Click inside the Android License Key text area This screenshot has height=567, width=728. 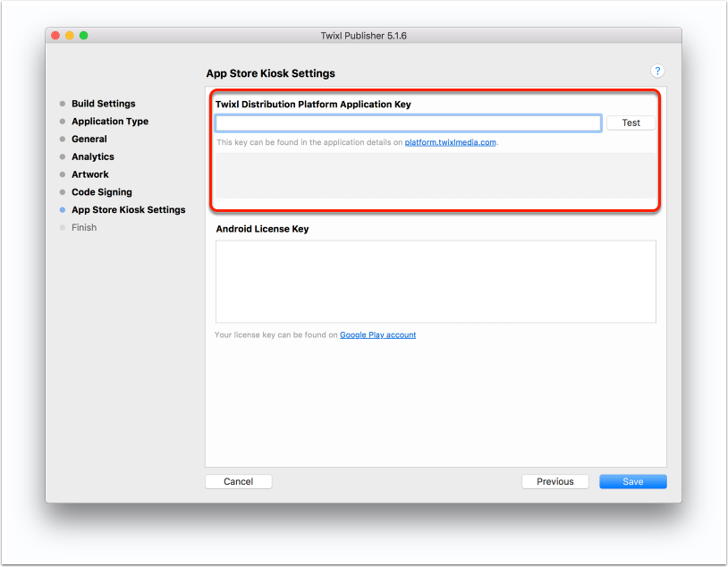click(x=436, y=282)
